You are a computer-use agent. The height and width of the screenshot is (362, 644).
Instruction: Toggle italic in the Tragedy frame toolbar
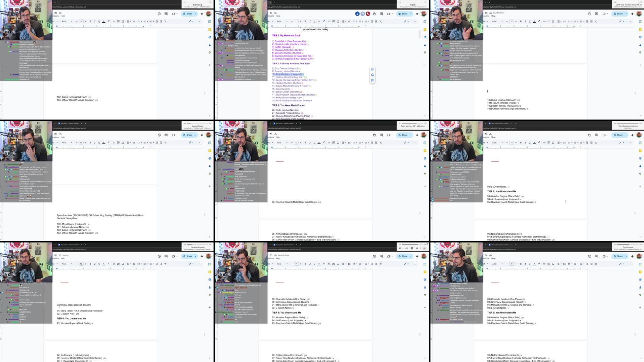[310, 22]
